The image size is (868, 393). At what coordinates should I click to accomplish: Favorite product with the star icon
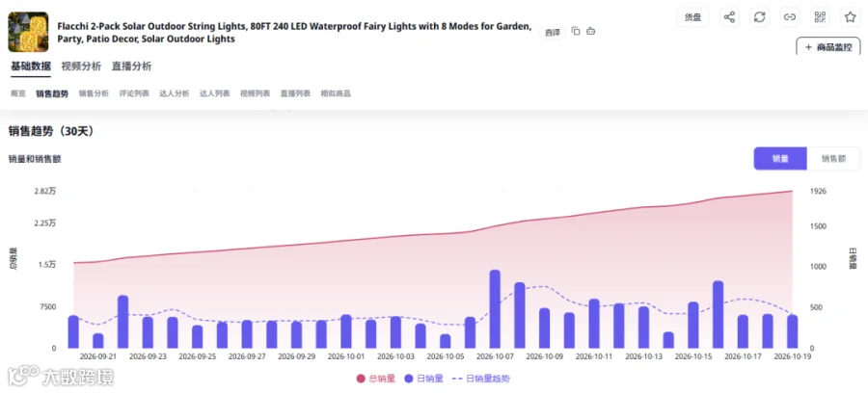pyautogui.click(x=850, y=17)
